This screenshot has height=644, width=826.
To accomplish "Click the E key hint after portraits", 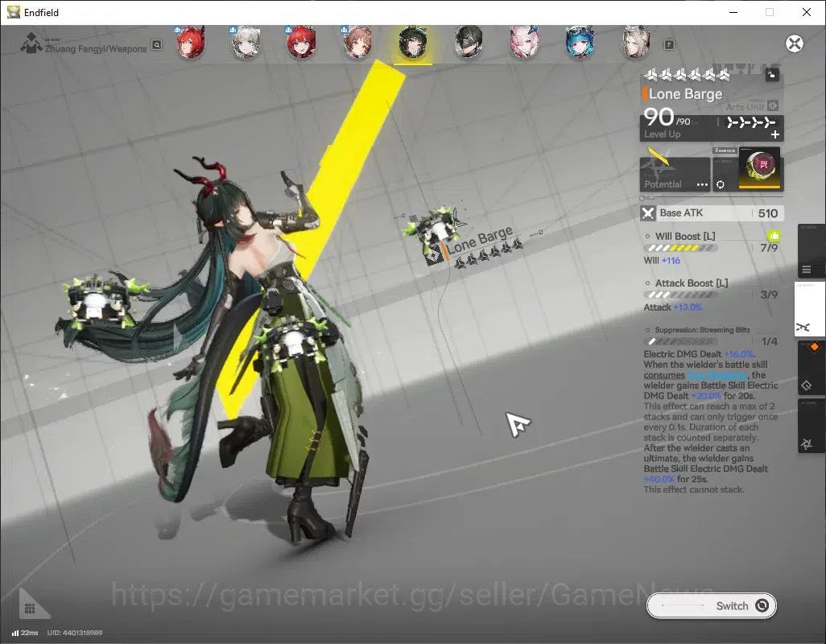I will [669, 45].
